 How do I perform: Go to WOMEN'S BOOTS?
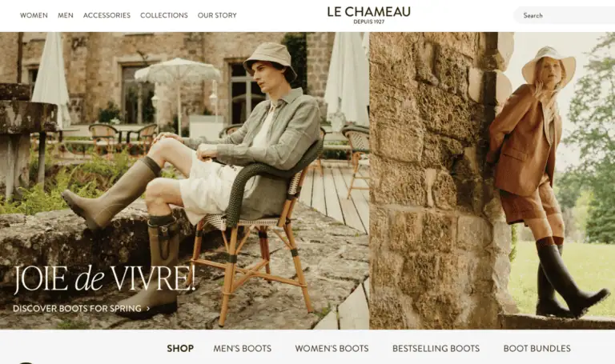point(332,348)
